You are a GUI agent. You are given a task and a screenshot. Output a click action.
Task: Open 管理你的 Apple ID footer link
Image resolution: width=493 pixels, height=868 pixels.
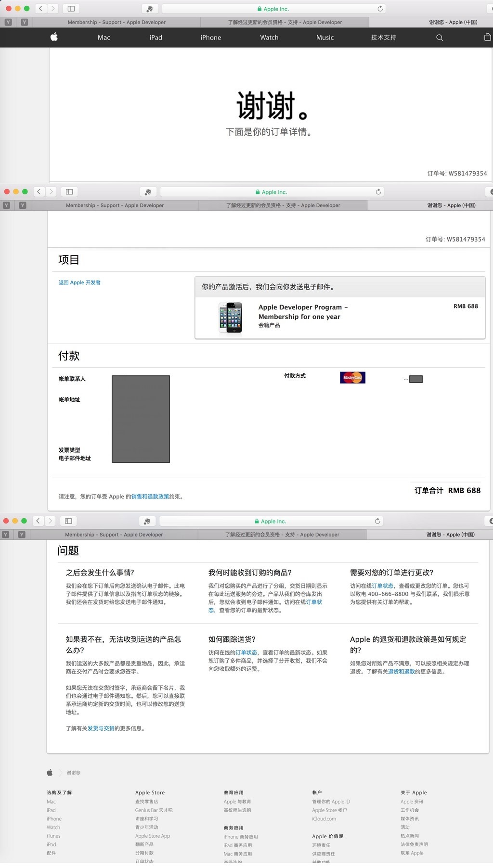331,802
